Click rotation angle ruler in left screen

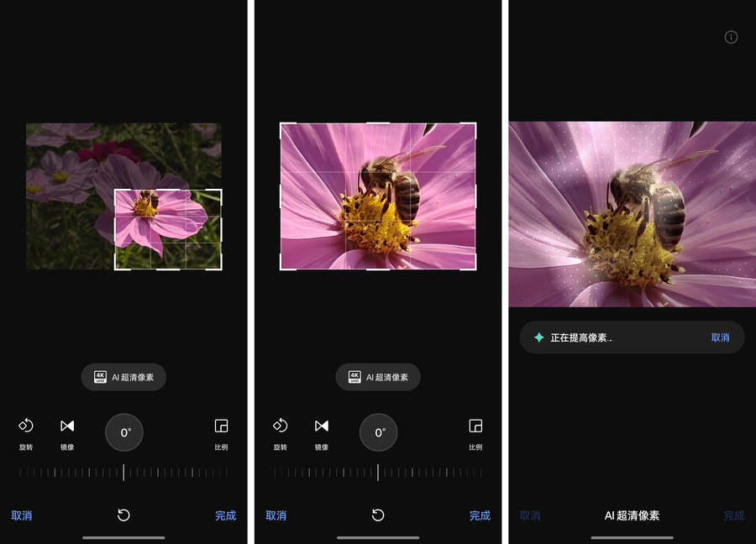(x=123, y=472)
